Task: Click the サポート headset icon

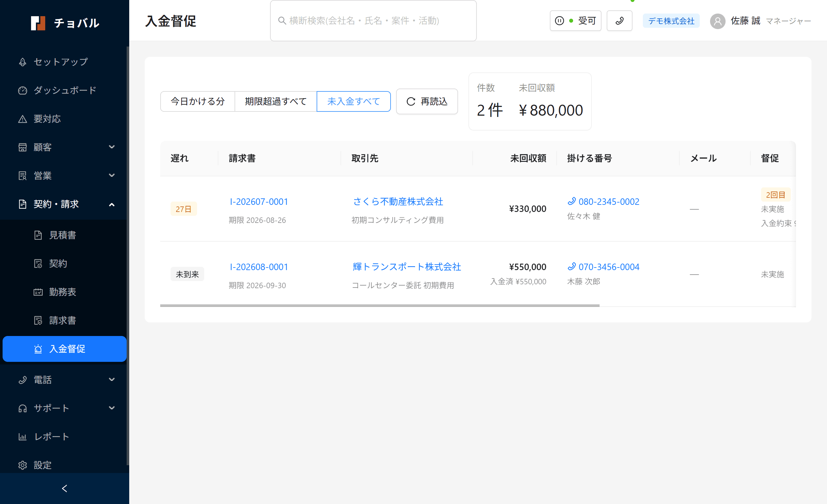Action: pyautogui.click(x=23, y=408)
